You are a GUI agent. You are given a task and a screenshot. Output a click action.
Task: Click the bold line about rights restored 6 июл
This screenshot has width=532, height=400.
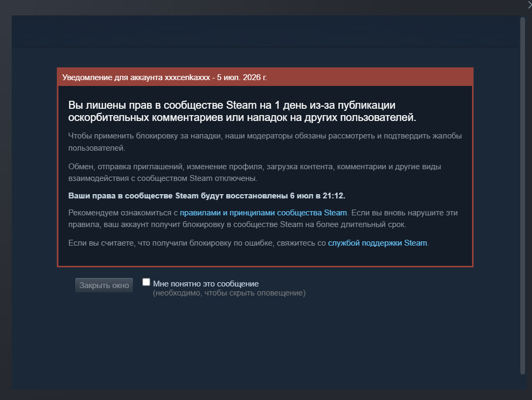click(x=207, y=196)
